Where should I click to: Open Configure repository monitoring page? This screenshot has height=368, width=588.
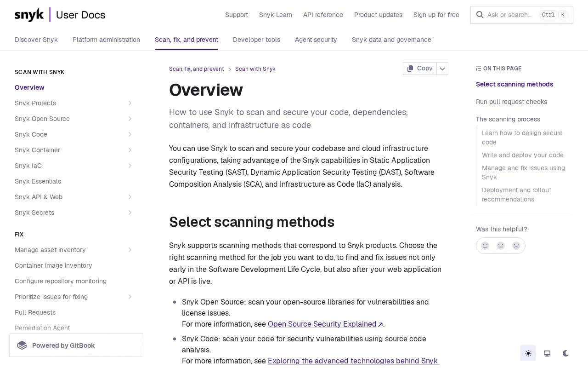coord(61,281)
